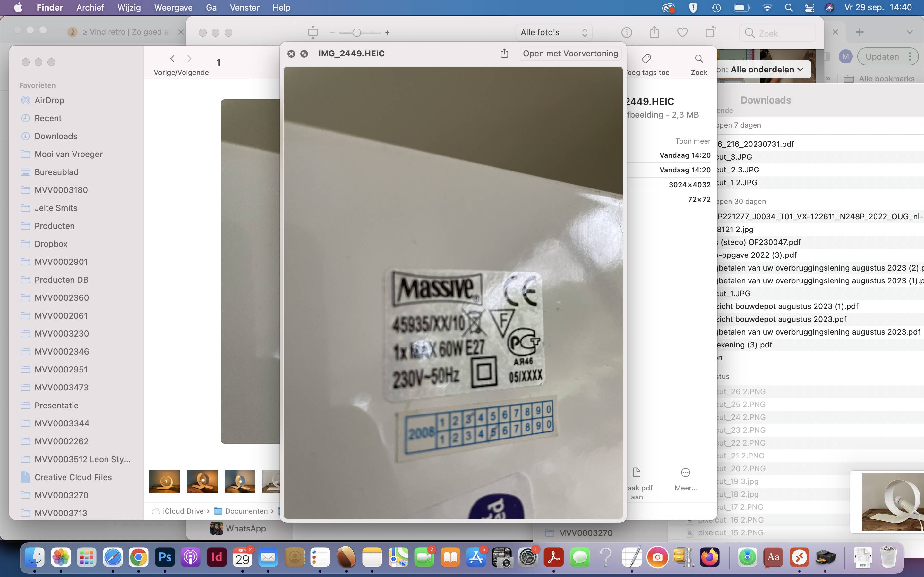Click Open met Voorvertoning button
This screenshot has width=924, height=577.
[570, 54]
